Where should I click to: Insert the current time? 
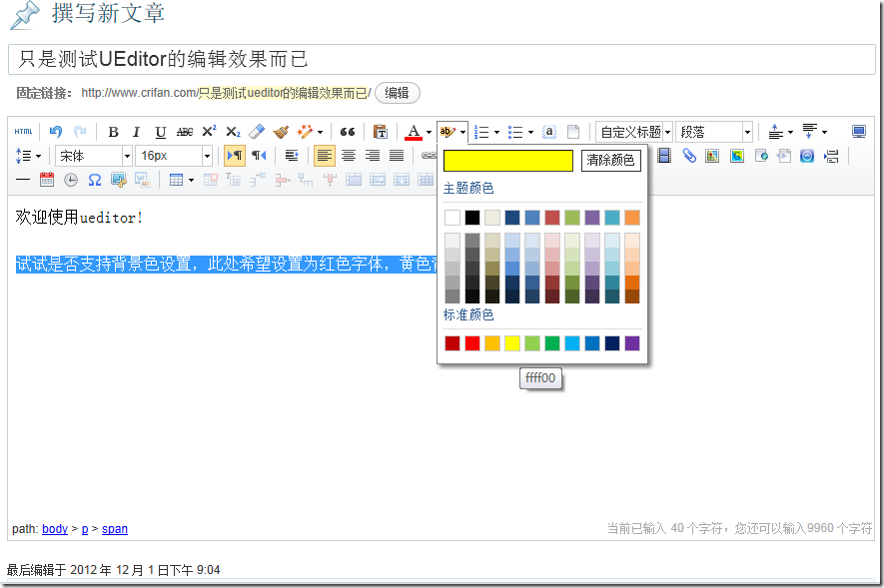[x=71, y=180]
